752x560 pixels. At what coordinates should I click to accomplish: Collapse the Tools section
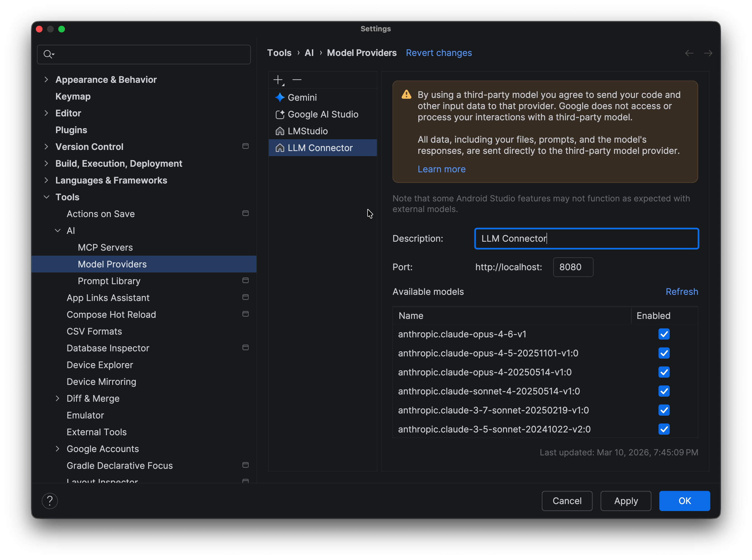(x=46, y=197)
